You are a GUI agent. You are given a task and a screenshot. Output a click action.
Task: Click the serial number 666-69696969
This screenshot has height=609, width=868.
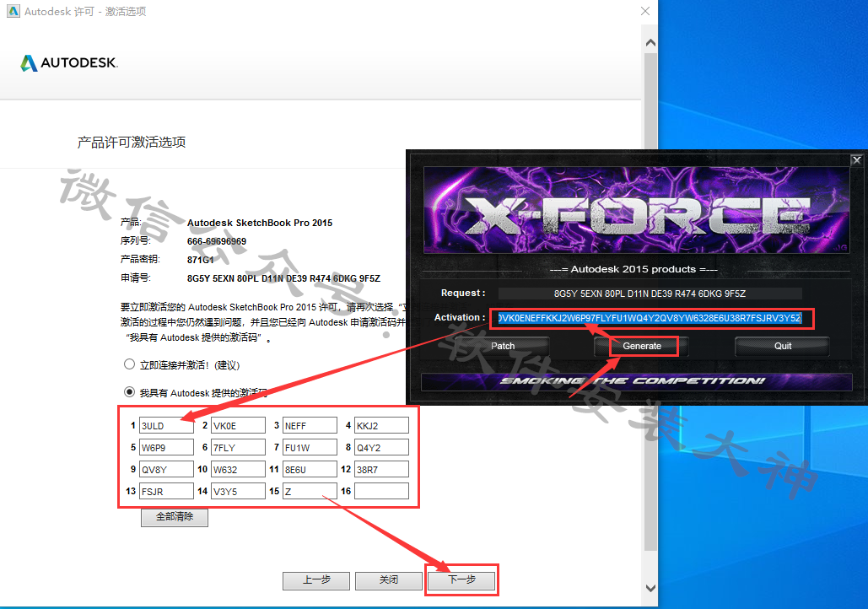tap(217, 241)
